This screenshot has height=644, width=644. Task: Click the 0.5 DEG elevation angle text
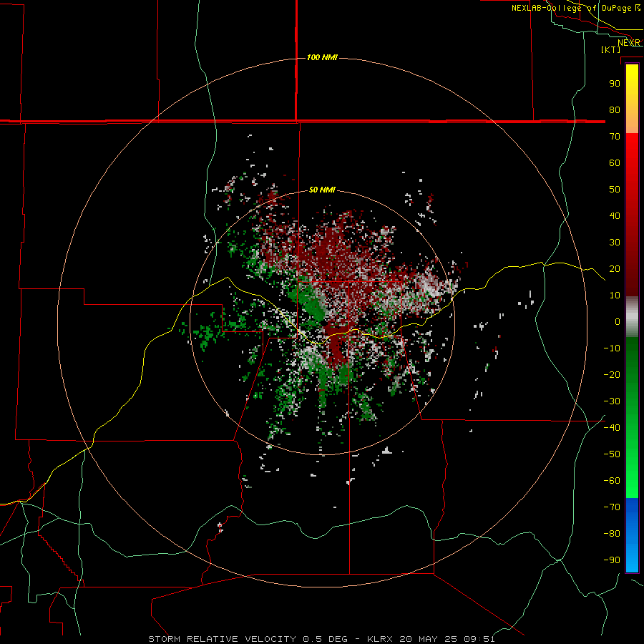tap(326, 639)
